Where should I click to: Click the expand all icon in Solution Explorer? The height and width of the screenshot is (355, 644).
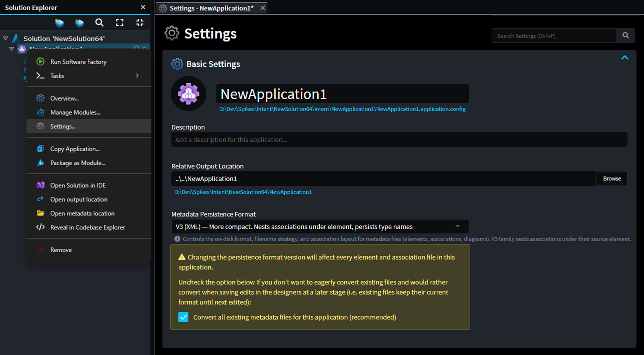coord(119,22)
